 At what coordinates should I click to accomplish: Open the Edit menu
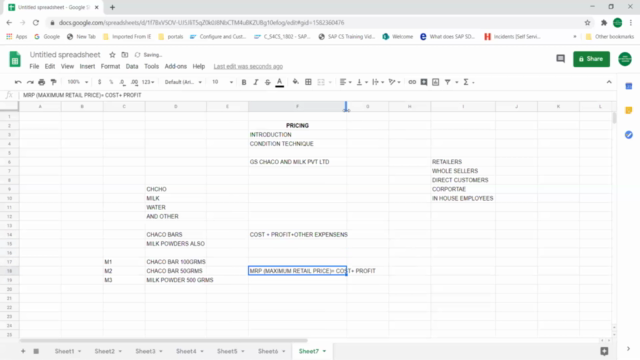[x=50, y=66]
